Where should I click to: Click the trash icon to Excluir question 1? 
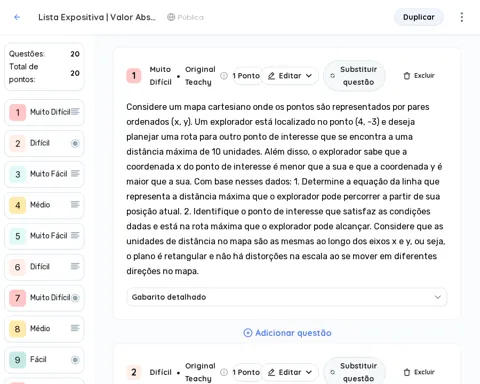(407, 76)
